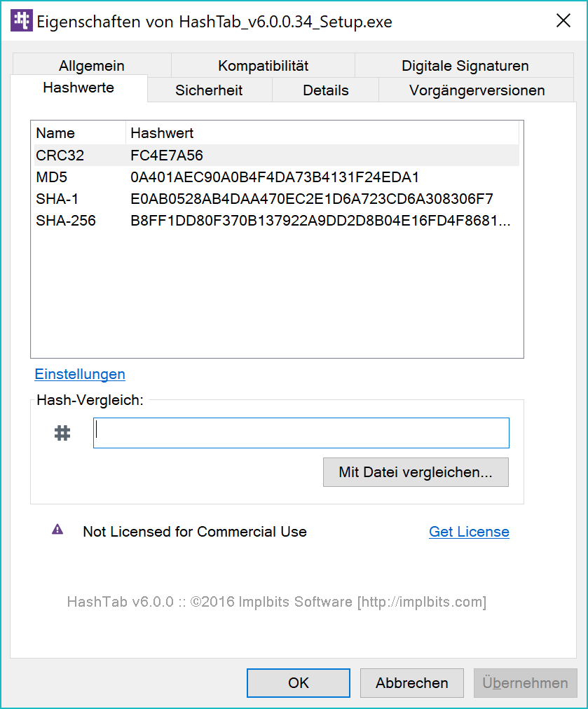The width and height of the screenshot is (588, 709).
Task: Open the Digitale Signaturen tab
Action: [x=465, y=66]
